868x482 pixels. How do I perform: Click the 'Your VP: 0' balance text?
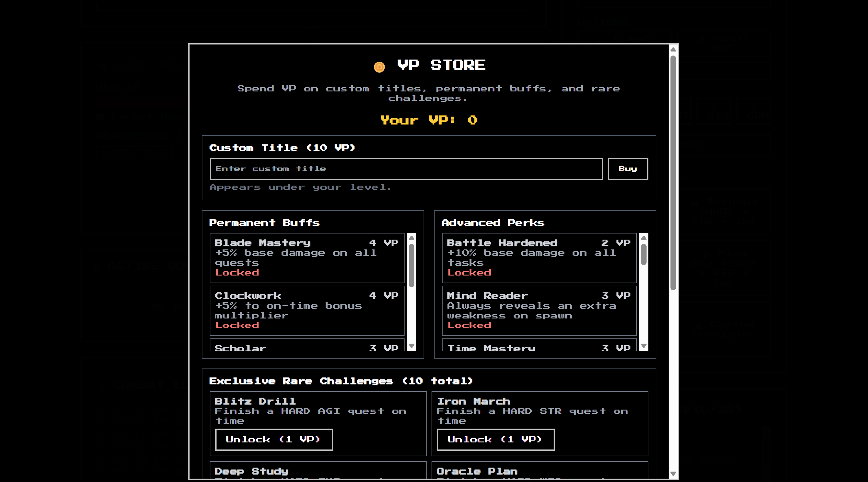pyautogui.click(x=429, y=120)
